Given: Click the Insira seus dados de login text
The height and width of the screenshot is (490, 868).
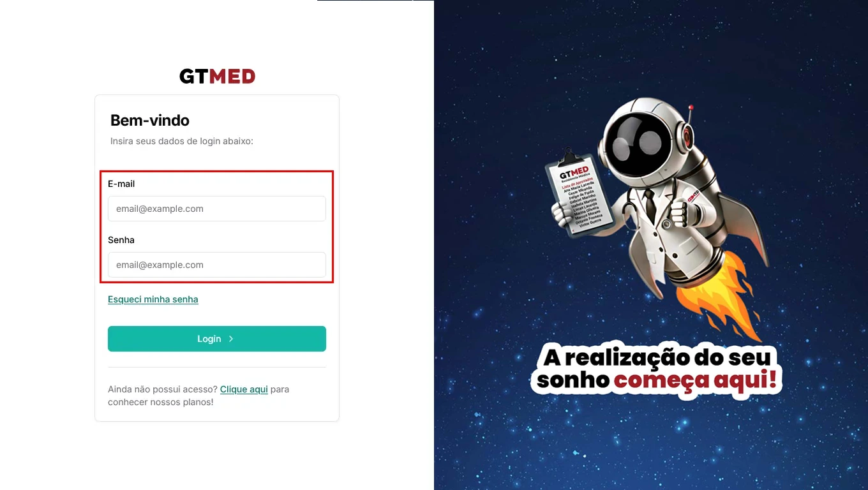Looking at the screenshot, I should click(182, 141).
